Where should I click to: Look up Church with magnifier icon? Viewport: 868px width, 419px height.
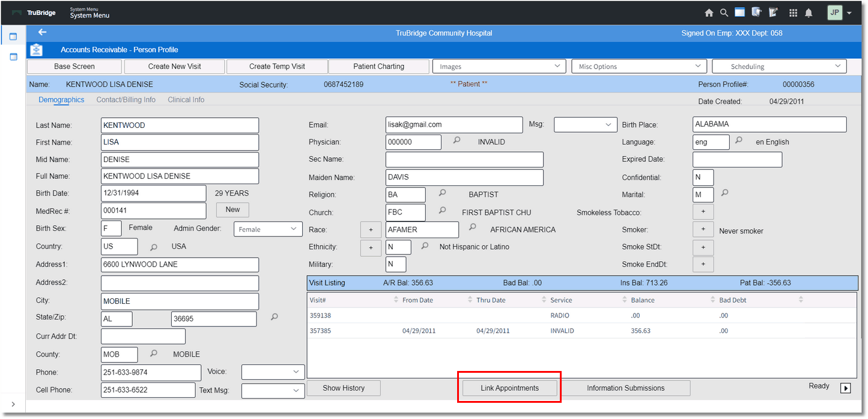pos(443,211)
